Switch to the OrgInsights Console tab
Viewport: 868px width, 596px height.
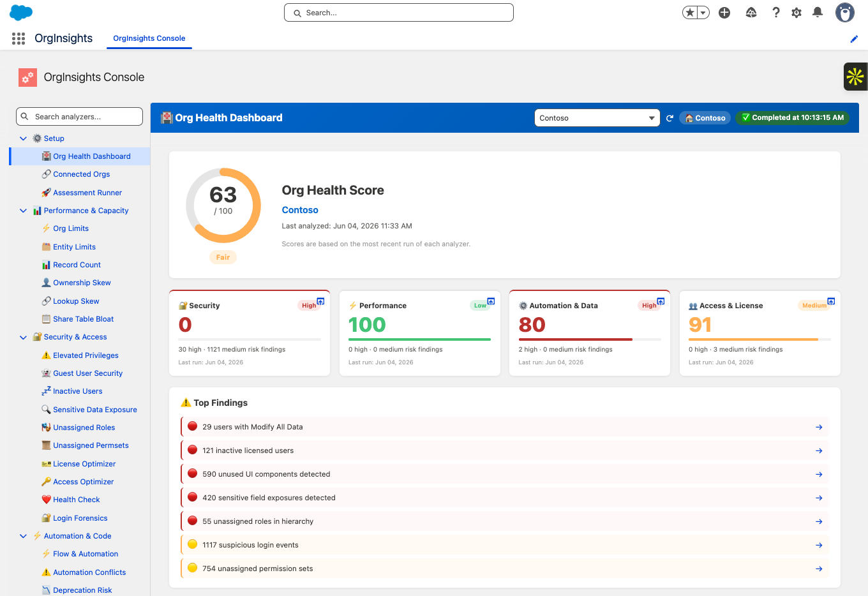coord(149,38)
